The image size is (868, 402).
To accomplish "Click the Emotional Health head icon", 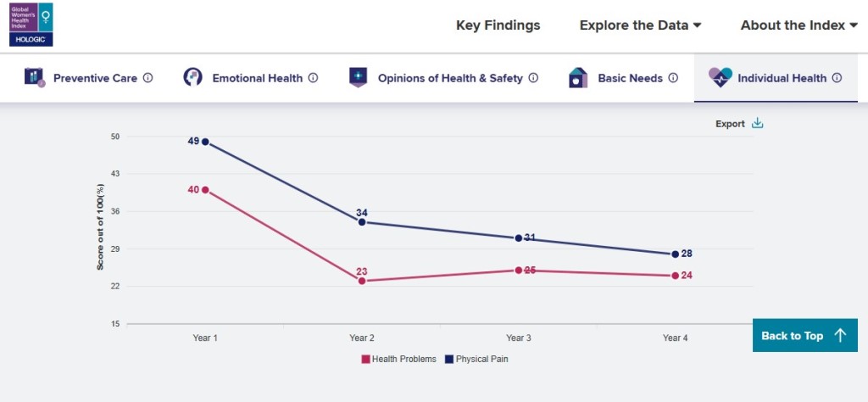I will click(x=193, y=78).
